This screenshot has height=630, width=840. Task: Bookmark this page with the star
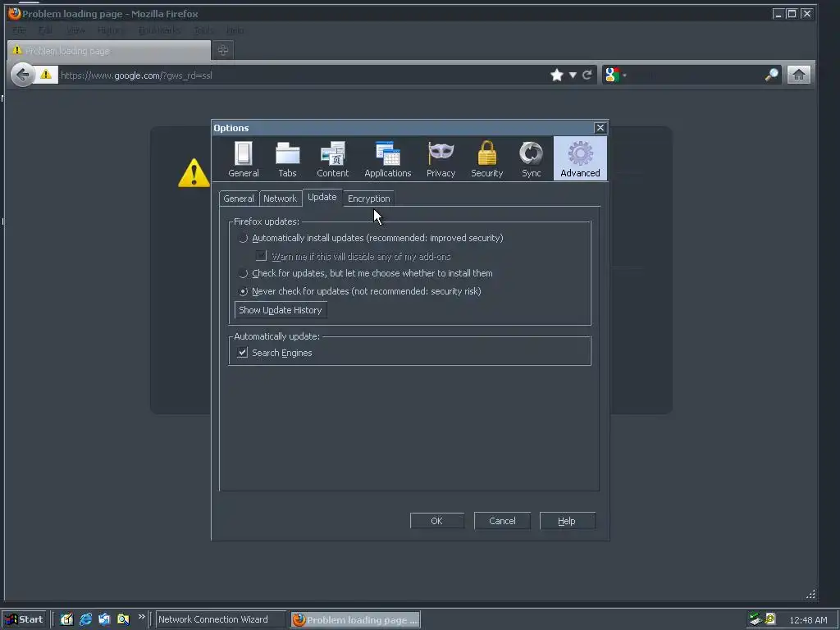pyautogui.click(x=557, y=75)
